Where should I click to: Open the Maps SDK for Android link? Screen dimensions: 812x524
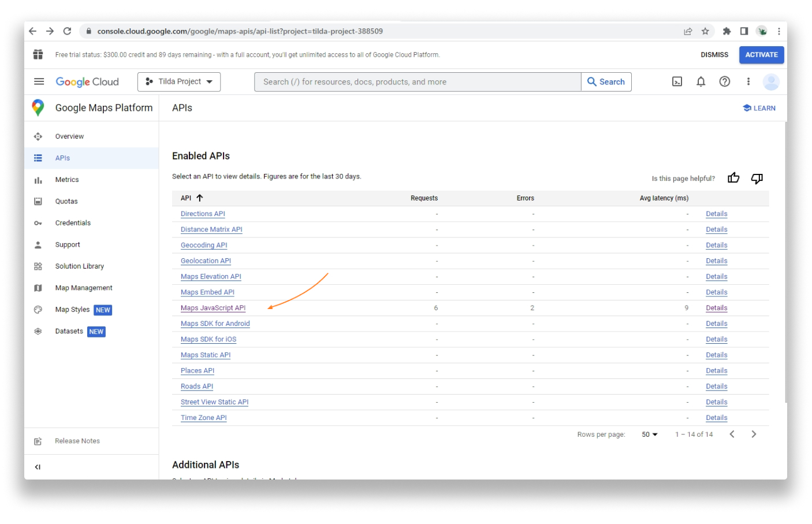pyautogui.click(x=215, y=324)
